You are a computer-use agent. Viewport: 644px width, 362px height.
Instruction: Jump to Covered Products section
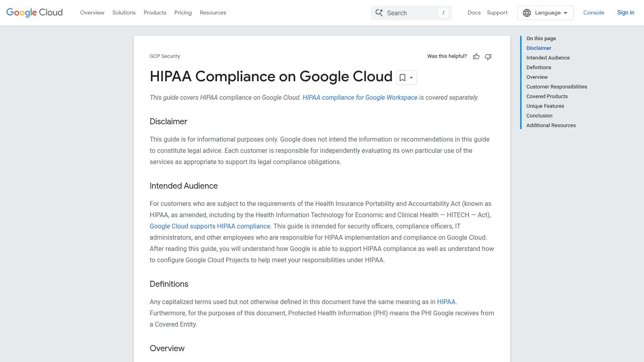pyautogui.click(x=547, y=96)
